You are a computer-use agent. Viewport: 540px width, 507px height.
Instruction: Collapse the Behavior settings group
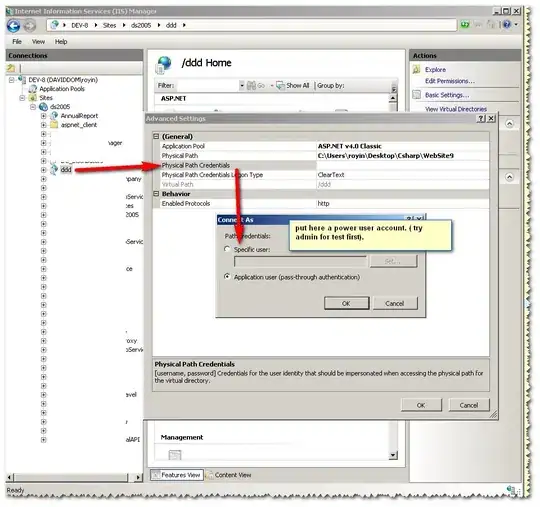pos(156,194)
